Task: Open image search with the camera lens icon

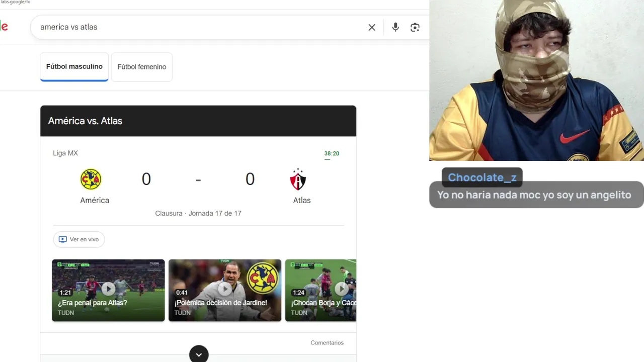Action: (x=415, y=27)
